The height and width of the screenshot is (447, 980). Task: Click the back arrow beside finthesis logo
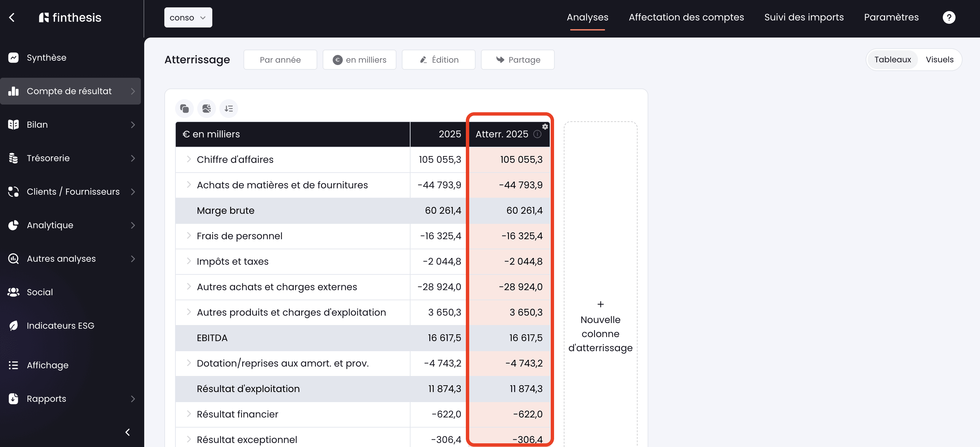pos(12,17)
